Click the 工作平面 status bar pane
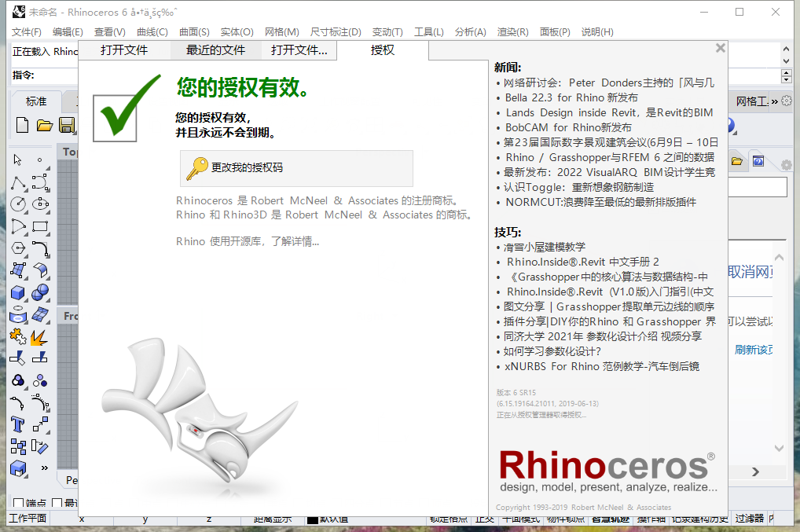 pos(28,518)
